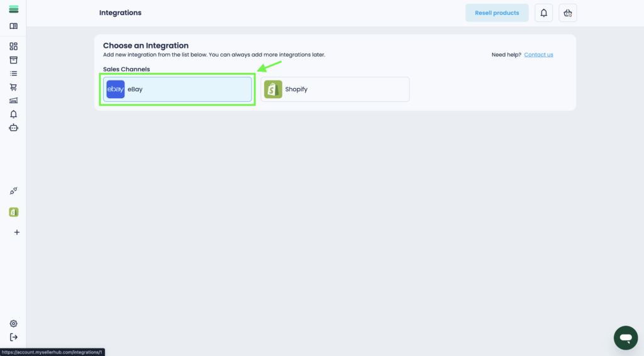Open notifications bell in the top header

coord(544,13)
